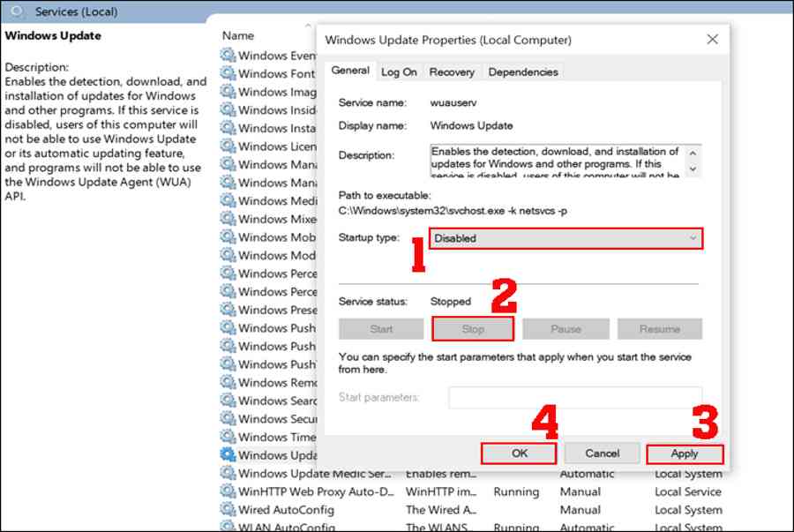This screenshot has height=532, width=794.
Task: Click the Local Service log-on cell for WinHTTP
Action: pyautogui.click(x=687, y=491)
